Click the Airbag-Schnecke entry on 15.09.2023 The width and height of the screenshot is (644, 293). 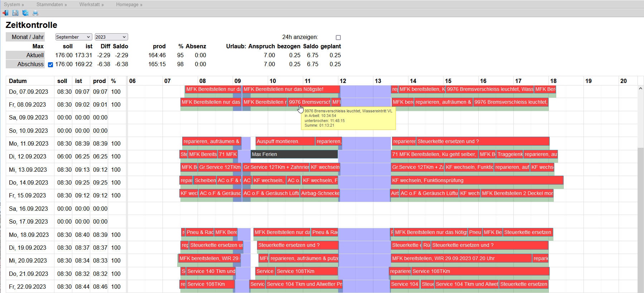[x=320, y=193]
